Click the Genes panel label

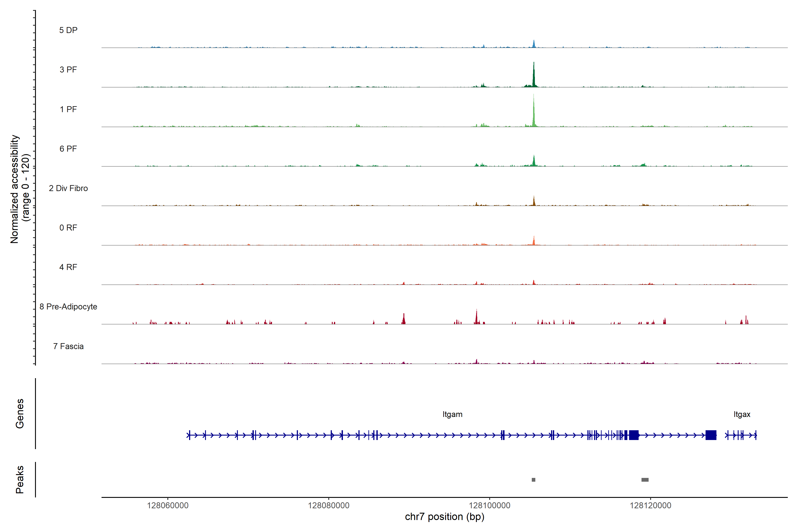(20, 414)
